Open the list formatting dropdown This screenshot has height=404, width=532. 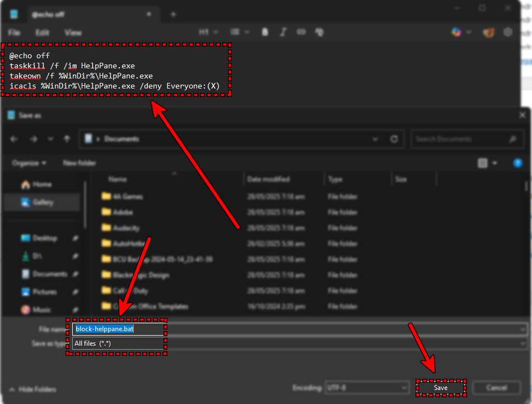click(x=240, y=32)
